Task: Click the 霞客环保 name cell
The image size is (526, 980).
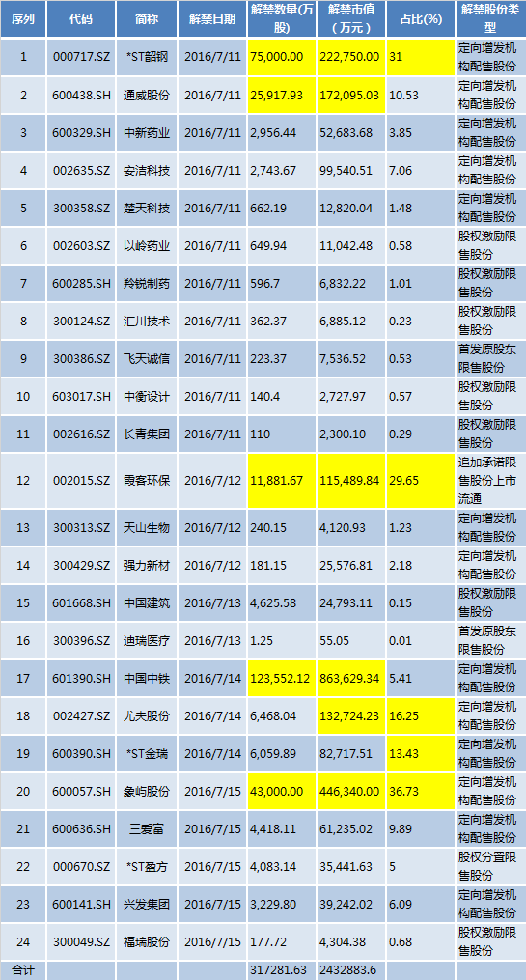Action: 147,481
